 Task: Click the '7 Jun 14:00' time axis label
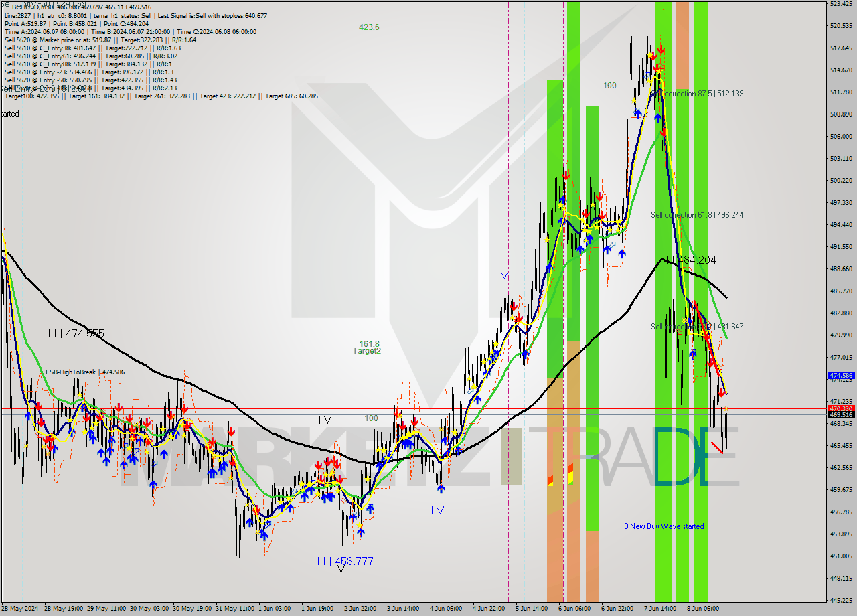[x=660, y=609]
